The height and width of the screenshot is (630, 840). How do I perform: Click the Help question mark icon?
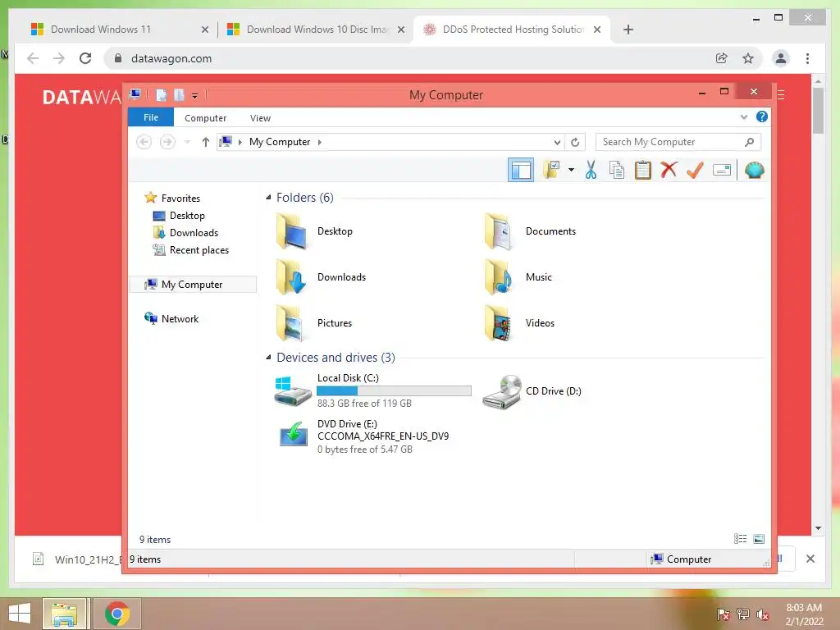pos(762,116)
